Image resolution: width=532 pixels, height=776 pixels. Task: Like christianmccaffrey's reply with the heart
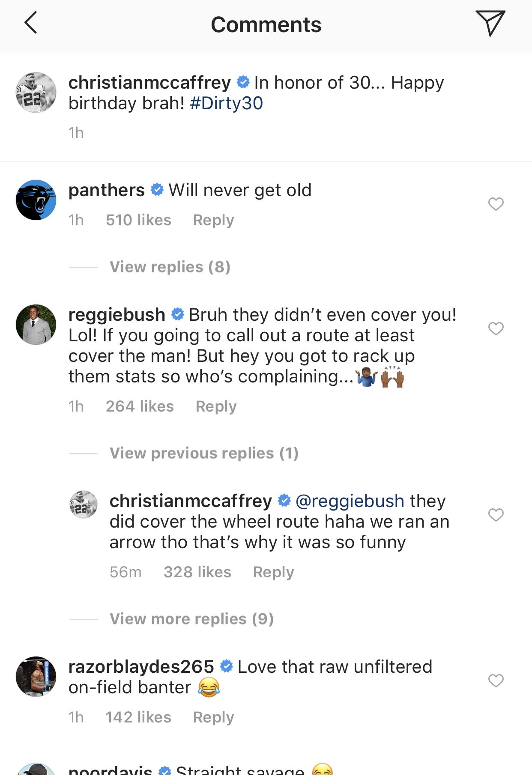tap(496, 515)
